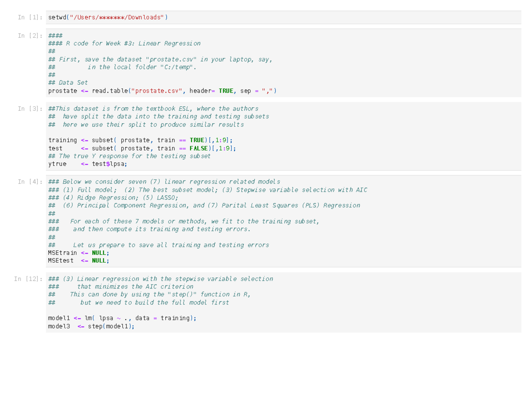Screen dimensions: 532x411
Task: Click the MSEtest <- NULL line
Action: pyautogui.click(x=78, y=261)
